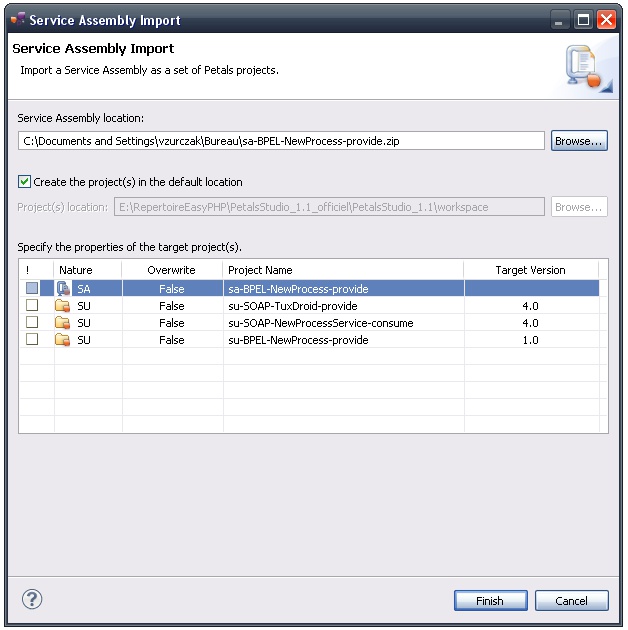Viewport: 628px width, 630px height.
Task: Enable checkbox for su-SOAP-NewProcessService-consume row
Action: pyautogui.click(x=33, y=323)
